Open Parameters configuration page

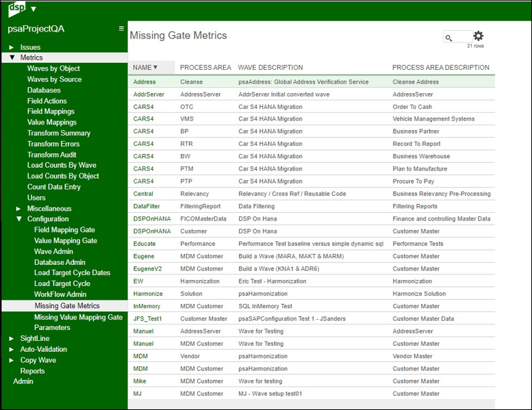(x=52, y=328)
